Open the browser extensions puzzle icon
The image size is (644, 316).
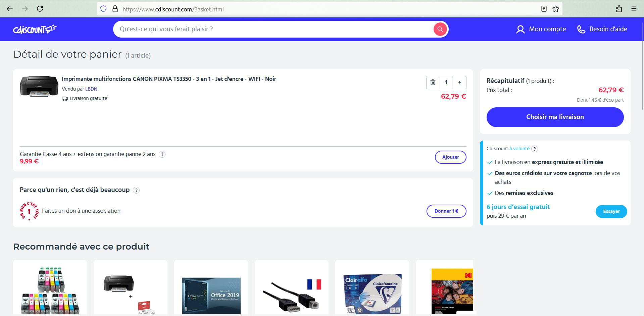(619, 9)
